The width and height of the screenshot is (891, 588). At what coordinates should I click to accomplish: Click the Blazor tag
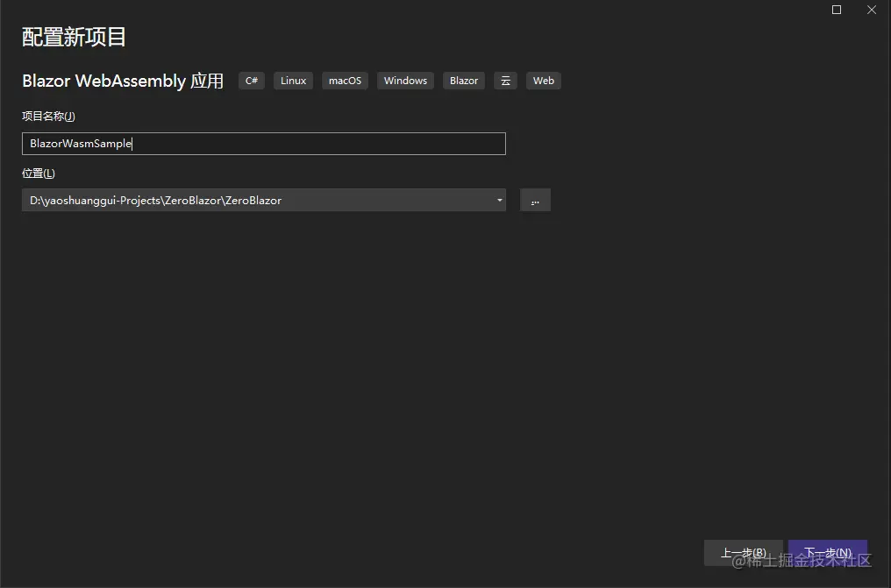point(464,81)
